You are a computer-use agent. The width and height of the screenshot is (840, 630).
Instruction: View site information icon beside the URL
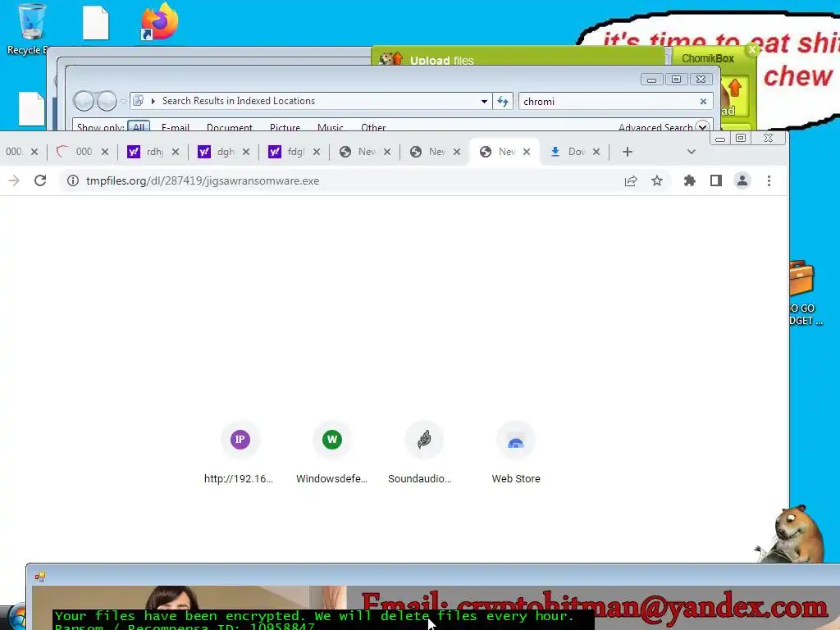[73, 180]
